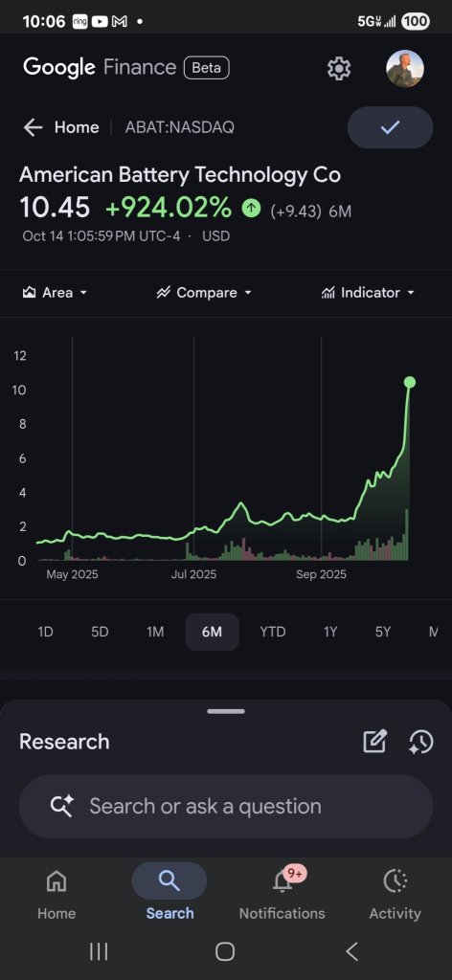Switch to the YTD range tab
Image resolution: width=452 pixels, height=980 pixels.
(x=273, y=632)
